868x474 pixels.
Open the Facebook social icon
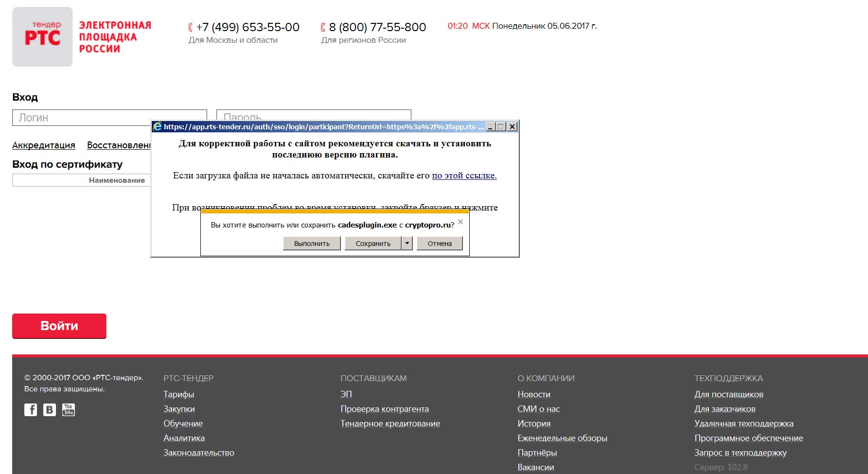click(x=31, y=410)
